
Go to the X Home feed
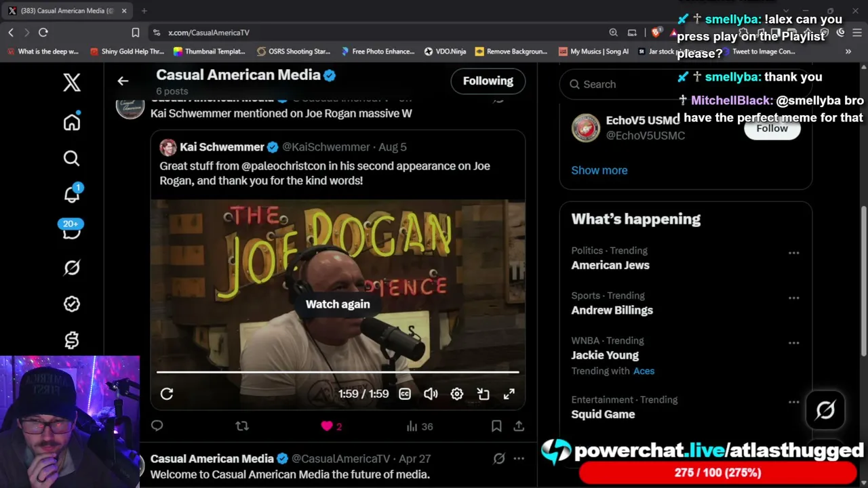click(72, 122)
